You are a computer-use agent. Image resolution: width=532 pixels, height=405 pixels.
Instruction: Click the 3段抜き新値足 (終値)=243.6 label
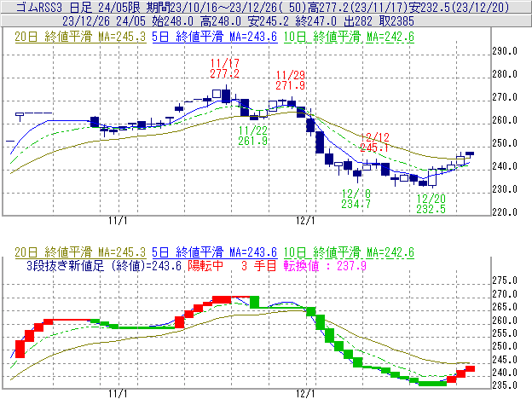tap(104, 265)
